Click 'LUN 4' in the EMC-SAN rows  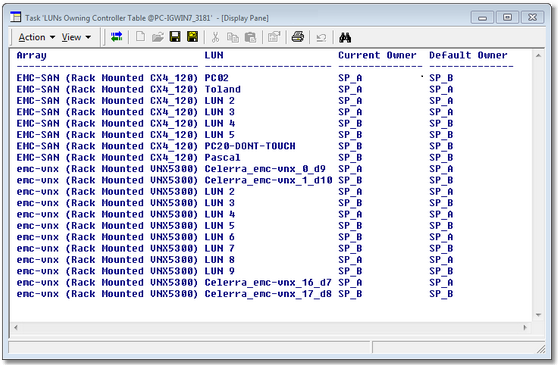click(220, 123)
